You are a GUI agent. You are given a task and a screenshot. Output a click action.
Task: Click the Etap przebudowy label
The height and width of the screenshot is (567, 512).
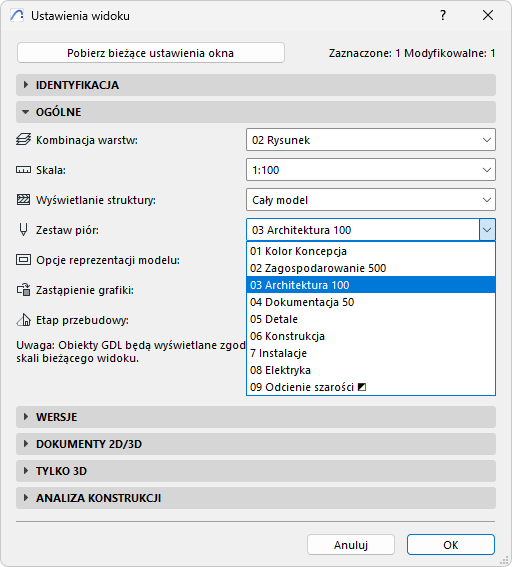pyautogui.click(x=82, y=320)
